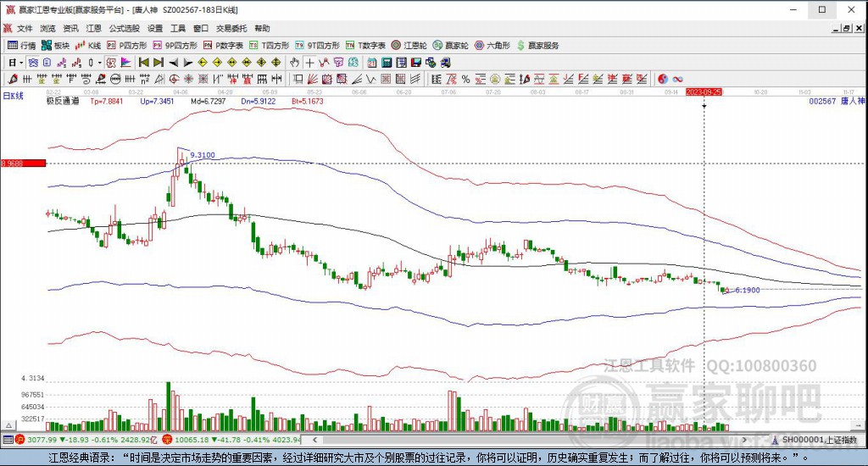
Task: Move chart right with black arrow
Action: pyautogui.click(x=188, y=63)
